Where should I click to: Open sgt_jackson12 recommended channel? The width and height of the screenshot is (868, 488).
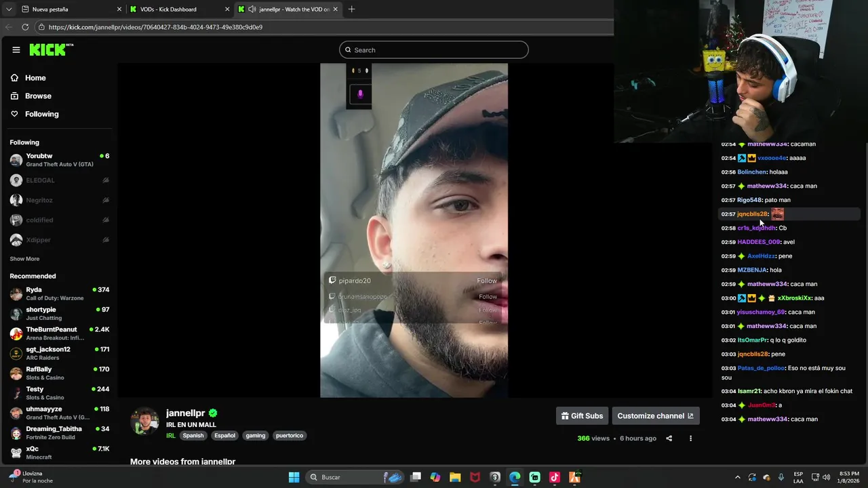[x=60, y=353]
